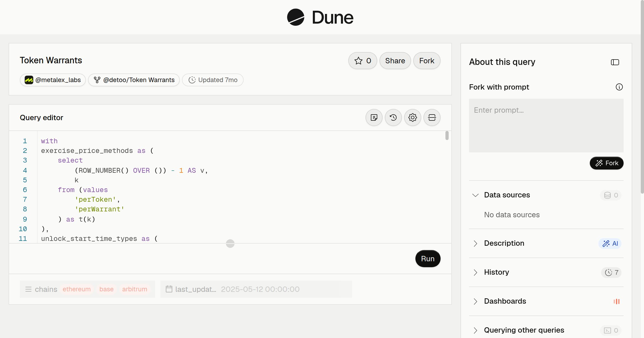Click the History count badge showing 7
644x338 pixels.
click(x=611, y=272)
